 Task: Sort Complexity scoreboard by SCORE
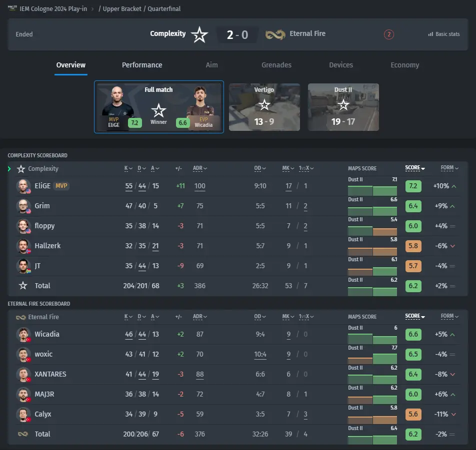[415, 168]
